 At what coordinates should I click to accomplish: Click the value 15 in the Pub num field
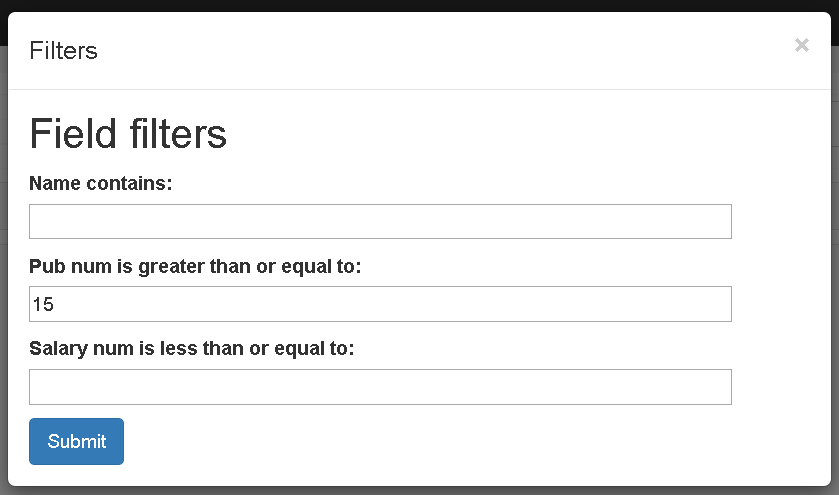pyautogui.click(x=43, y=304)
